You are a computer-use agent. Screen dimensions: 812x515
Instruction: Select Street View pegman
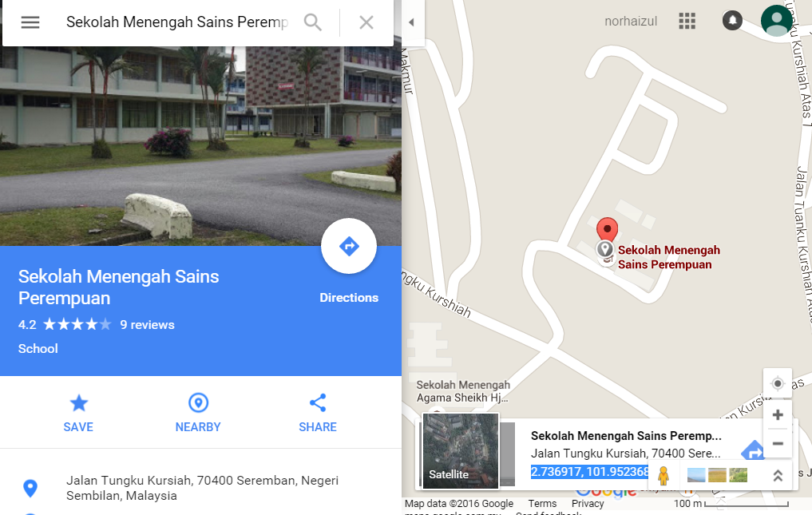pyautogui.click(x=663, y=475)
